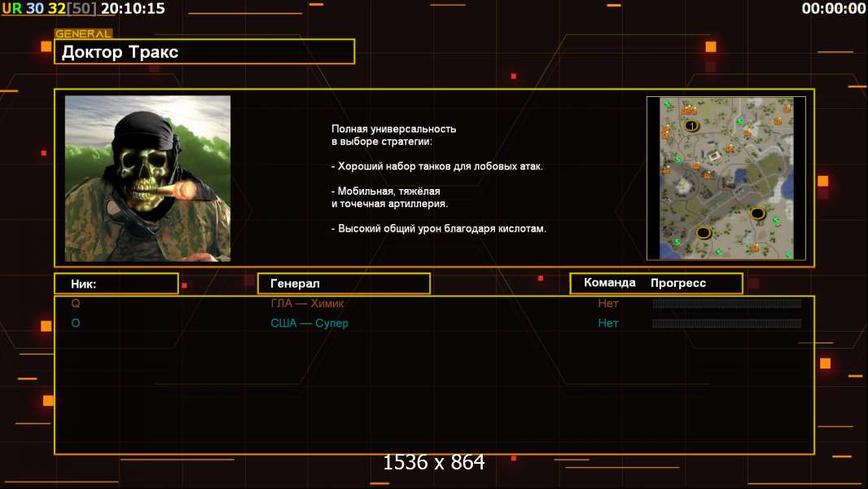Screen dimensions: 868x489
Task: Click loading progress bar for player Q
Action: [x=727, y=303]
